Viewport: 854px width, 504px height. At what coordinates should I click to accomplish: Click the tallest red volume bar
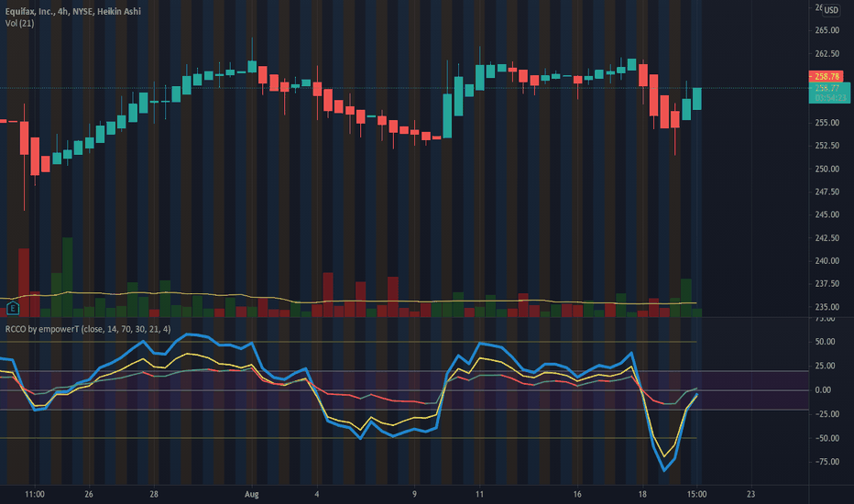(x=24, y=283)
